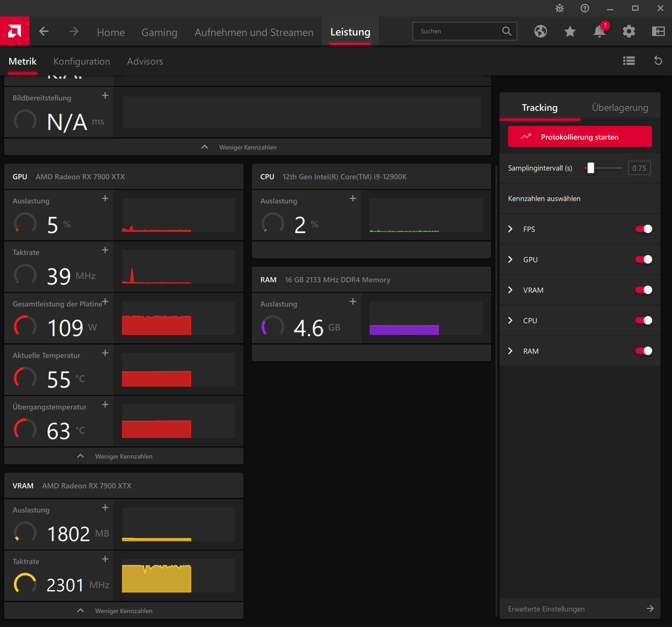
Task: Click Protokollierung starten button
Action: [580, 137]
